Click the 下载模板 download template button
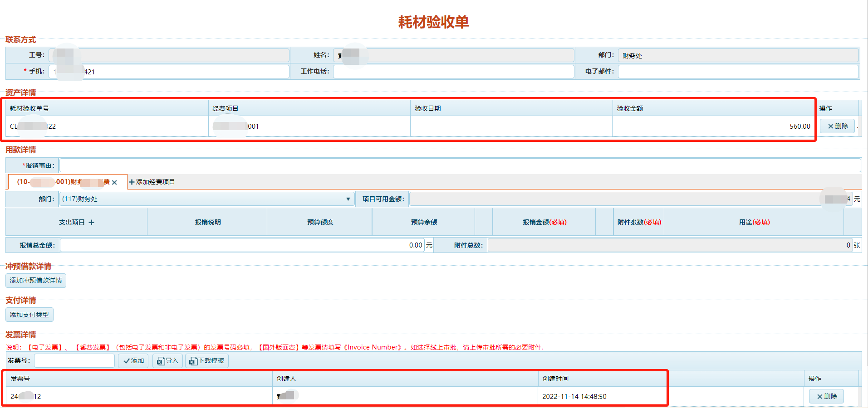868x408 pixels. point(207,360)
